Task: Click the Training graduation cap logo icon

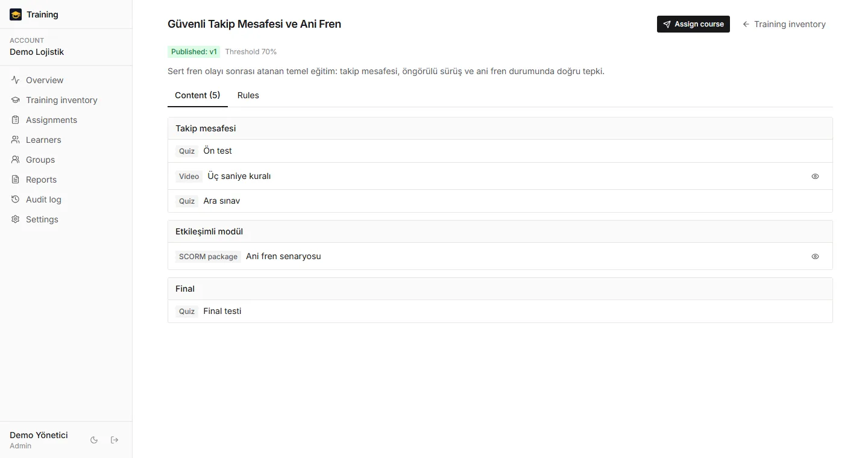Action: (16, 14)
